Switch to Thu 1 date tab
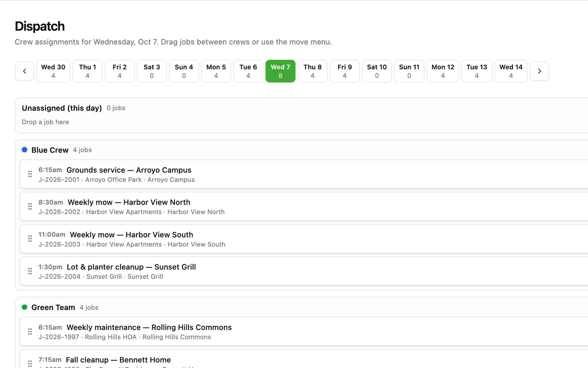 (x=87, y=71)
